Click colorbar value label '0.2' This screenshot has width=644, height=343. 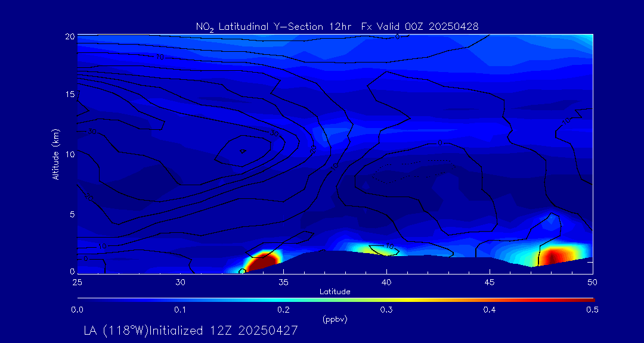tap(283, 310)
